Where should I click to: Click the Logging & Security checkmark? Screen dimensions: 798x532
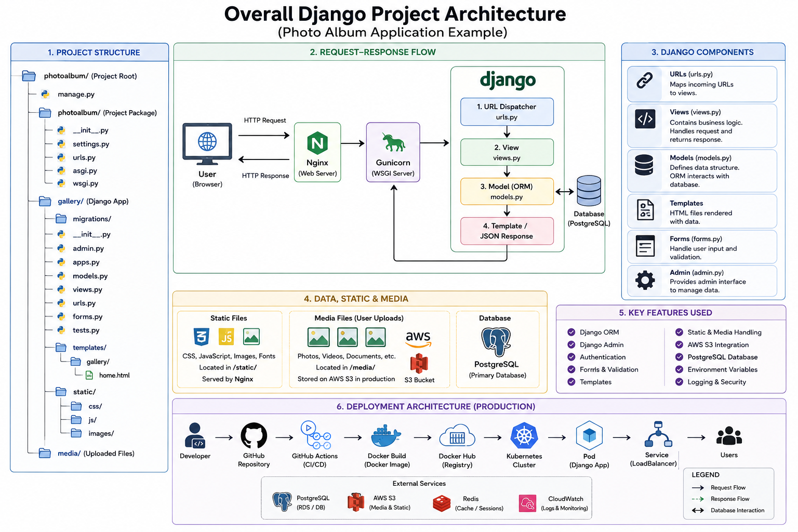679,382
